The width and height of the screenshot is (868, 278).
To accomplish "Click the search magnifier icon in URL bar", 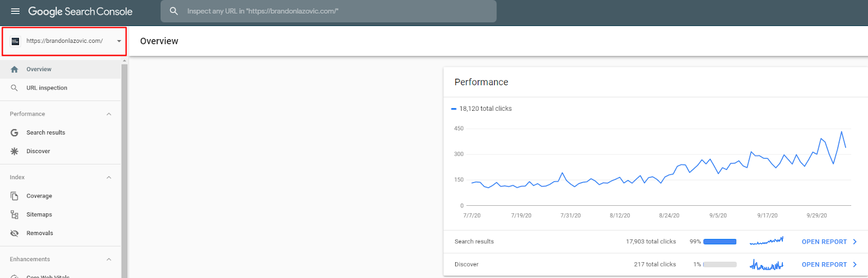I will [174, 11].
